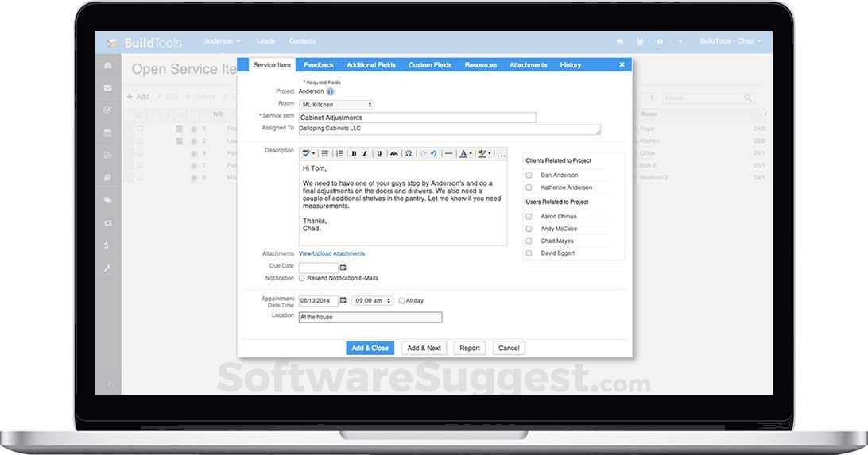868x455 pixels.
Task: Check the David Eggert user checkbox
Action: [x=529, y=253]
